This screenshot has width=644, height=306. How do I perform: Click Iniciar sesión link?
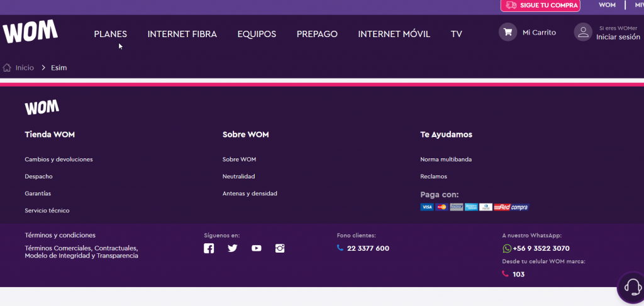pos(618,37)
